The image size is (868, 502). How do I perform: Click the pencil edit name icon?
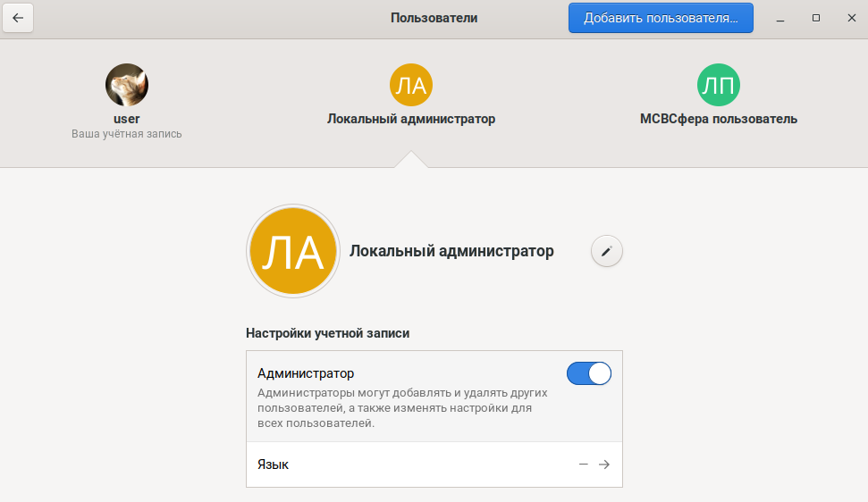pos(607,252)
